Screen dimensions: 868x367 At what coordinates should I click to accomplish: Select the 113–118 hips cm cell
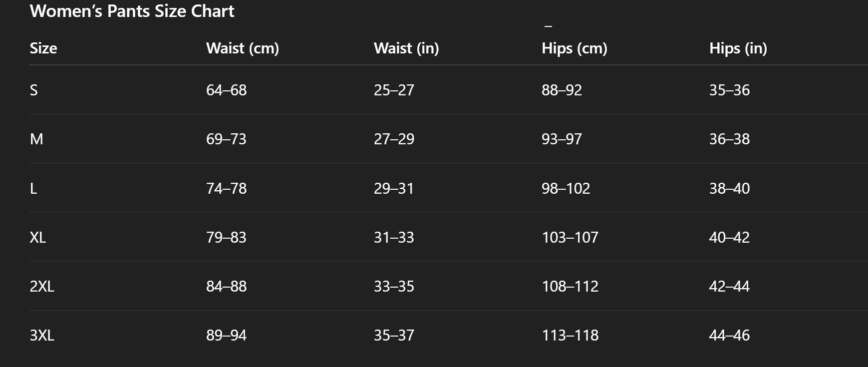pos(571,335)
